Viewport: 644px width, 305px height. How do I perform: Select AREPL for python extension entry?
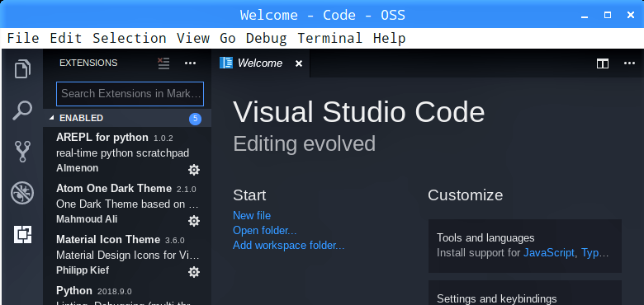(127, 152)
